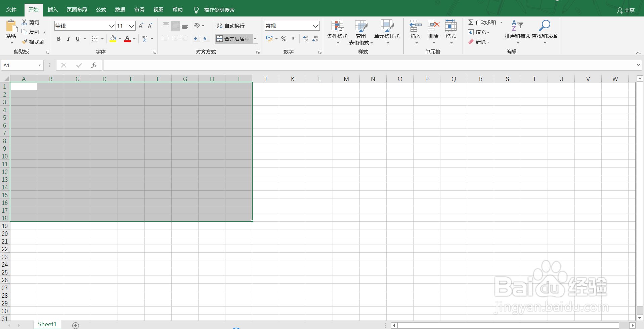Click the Cut scissors icon
The width and height of the screenshot is (644, 329).
[x=24, y=22]
